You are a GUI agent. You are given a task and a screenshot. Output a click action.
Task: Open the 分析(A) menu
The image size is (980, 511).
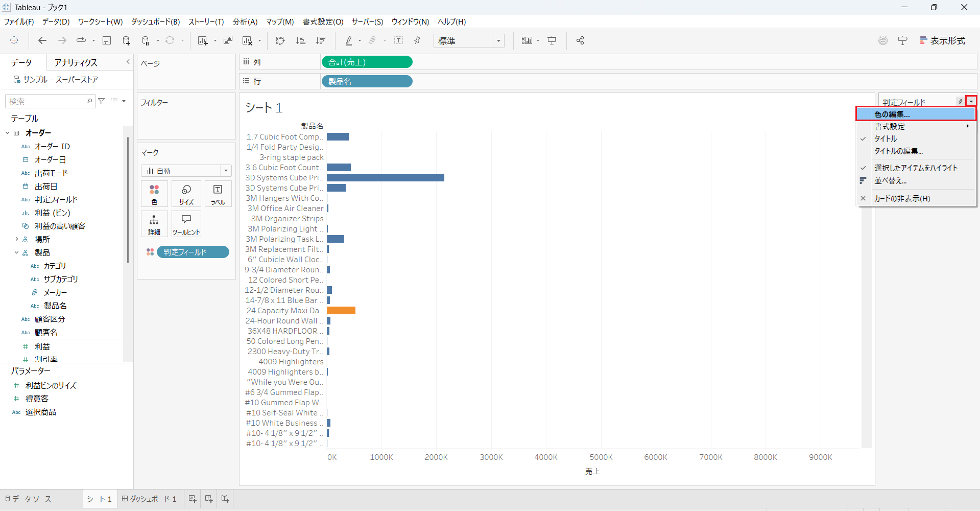click(245, 22)
